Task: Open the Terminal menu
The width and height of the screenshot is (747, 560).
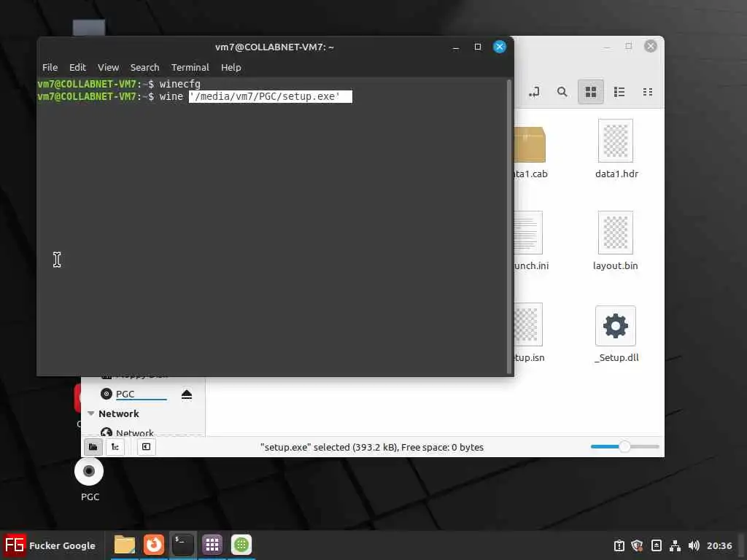Action: [190, 68]
